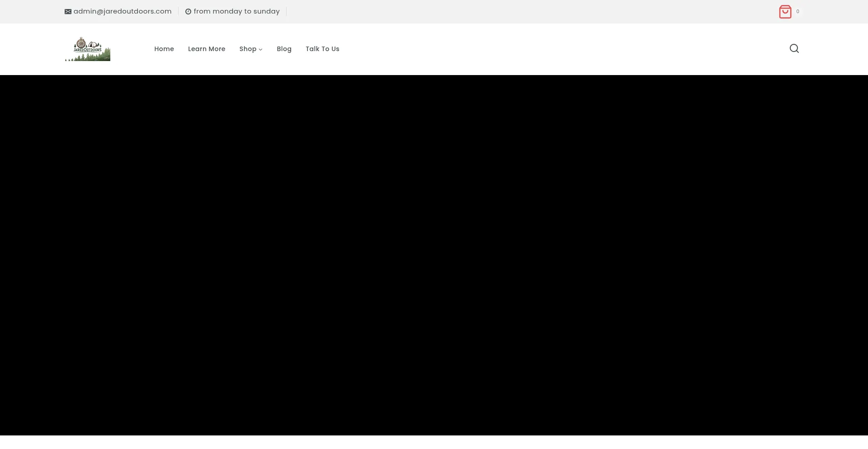Expand the Shop dropdown chevron
The height and width of the screenshot is (449, 868).
260,49
